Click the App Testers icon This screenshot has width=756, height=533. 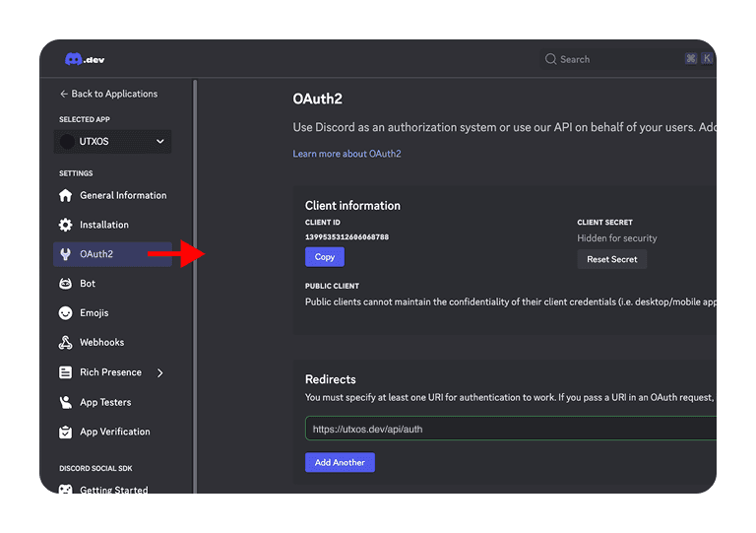pos(66,402)
